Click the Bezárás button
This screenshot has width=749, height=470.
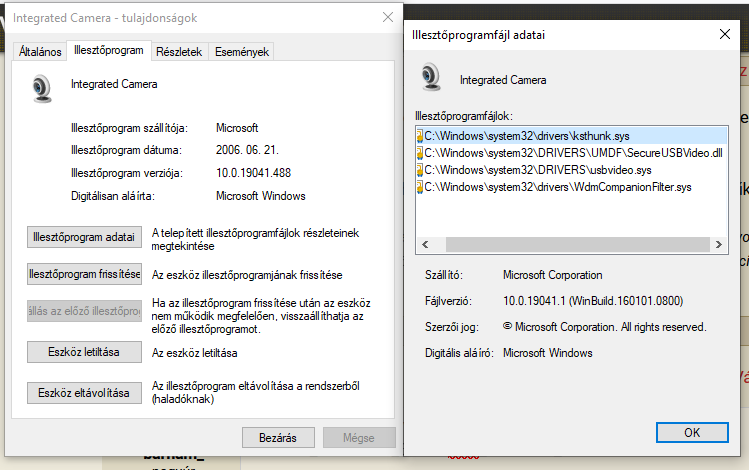278,438
